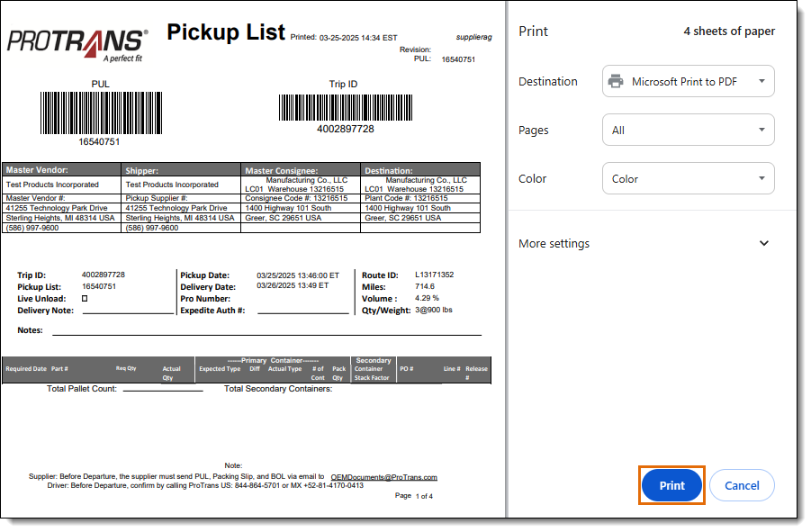
Task: Click the Master Consignee column header
Action: point(301,170)
